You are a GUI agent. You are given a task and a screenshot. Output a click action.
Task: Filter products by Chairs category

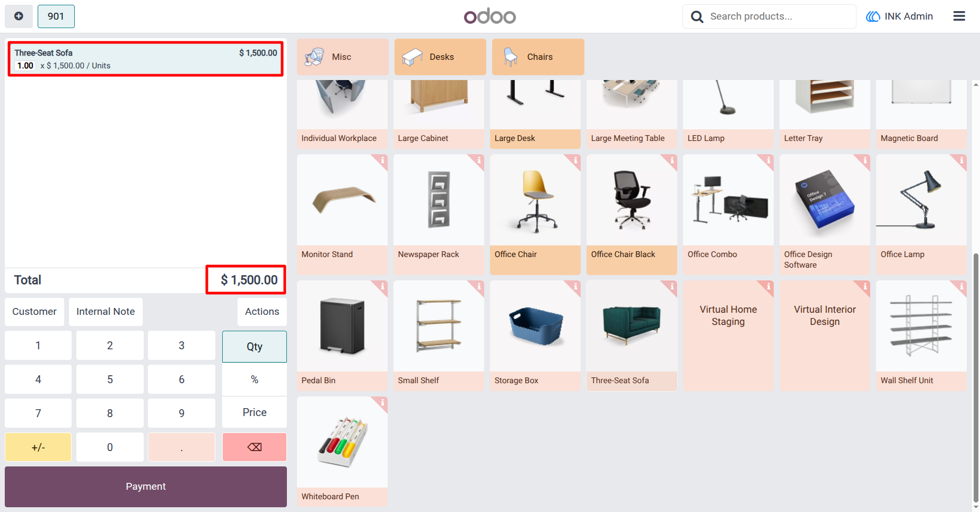tap(538, 57)
